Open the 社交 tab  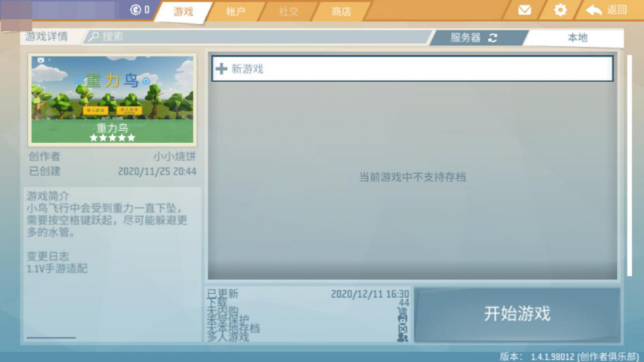(x=289, y=11)
